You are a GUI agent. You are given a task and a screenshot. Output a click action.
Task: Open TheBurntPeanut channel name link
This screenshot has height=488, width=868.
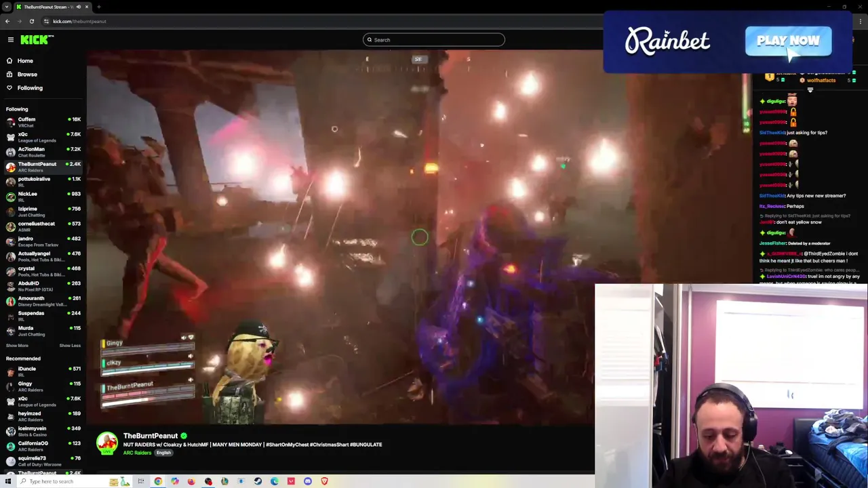pos(151,436)
